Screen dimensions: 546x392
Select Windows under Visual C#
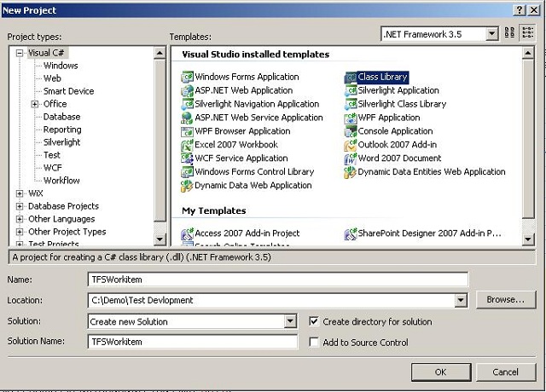pyautogui.click(x=61, y=66)
